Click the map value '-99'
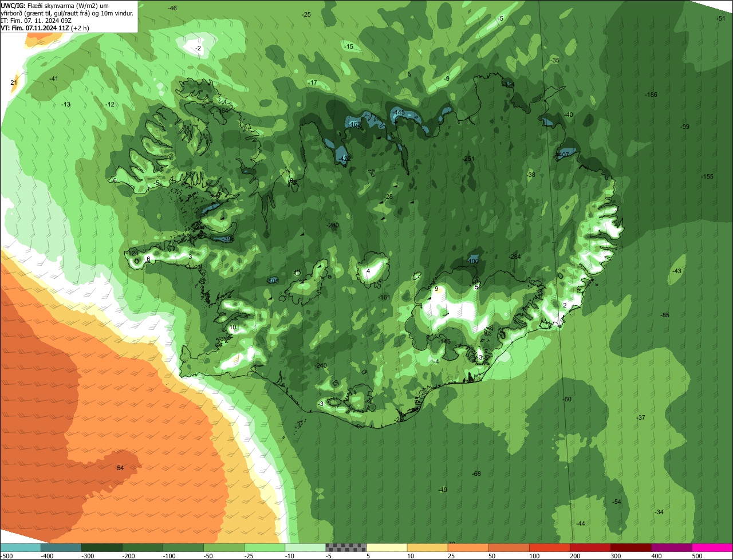Viewport: 733px width, 560px height. point(684,127)
